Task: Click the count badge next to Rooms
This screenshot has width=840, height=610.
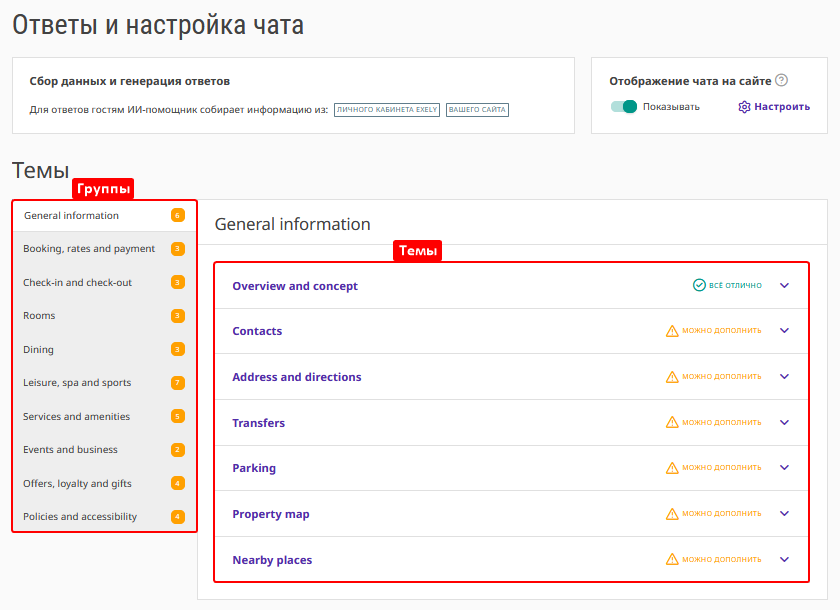Action: coord(178,316)
